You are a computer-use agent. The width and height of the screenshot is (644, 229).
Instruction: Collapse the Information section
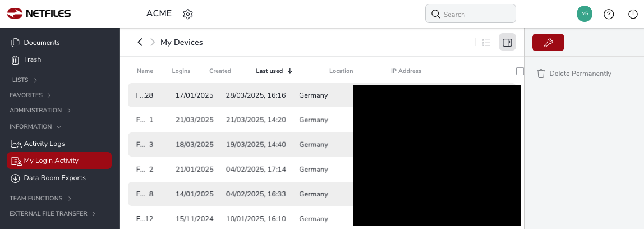coord(35,127)
